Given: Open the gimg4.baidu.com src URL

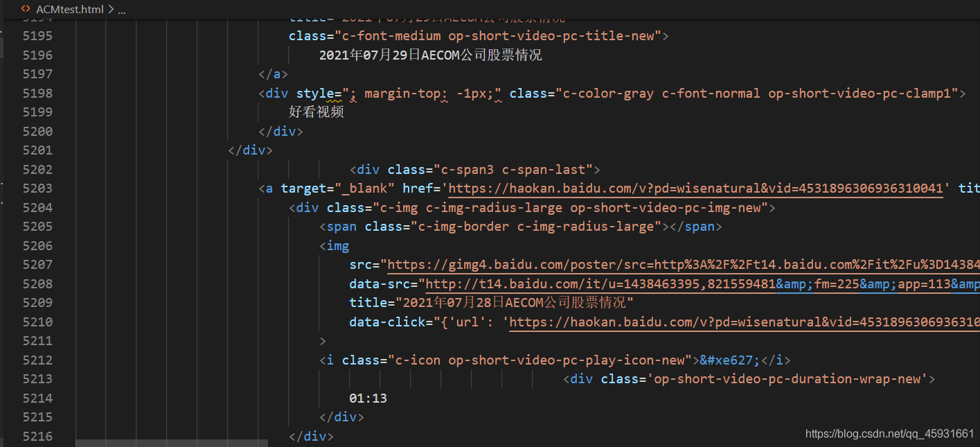Looking at the screenshot, I should 684,265.
